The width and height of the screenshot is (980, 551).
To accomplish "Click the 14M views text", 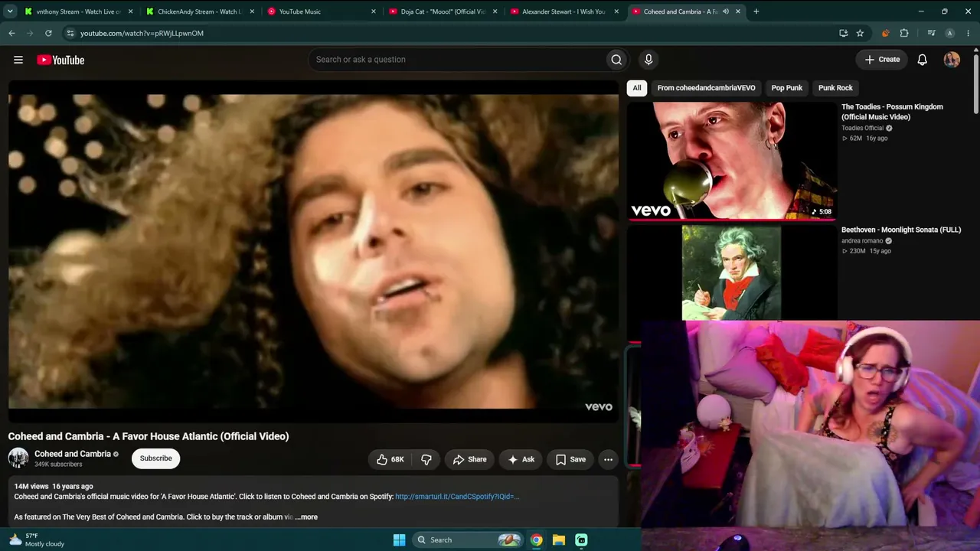I will pos(31,486).
